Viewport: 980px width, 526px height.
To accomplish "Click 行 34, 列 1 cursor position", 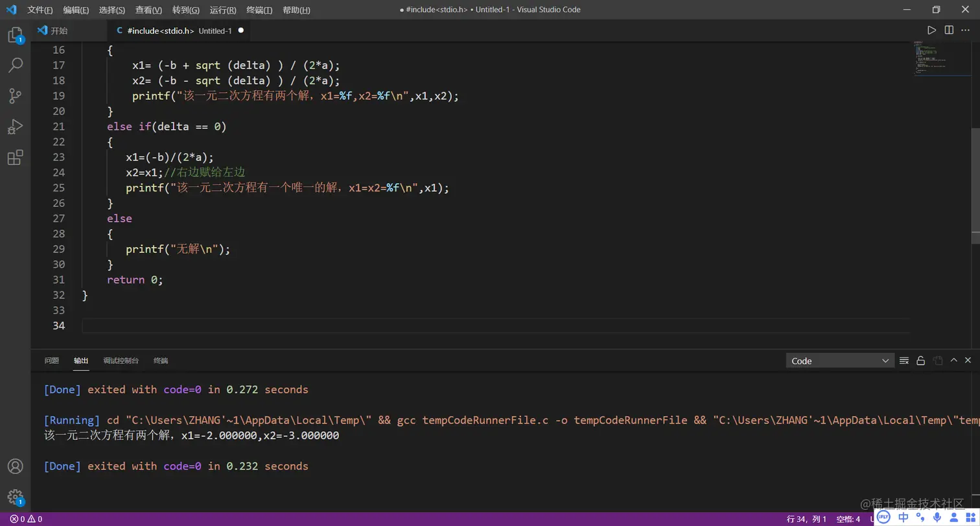I will [x=806, y=519].
